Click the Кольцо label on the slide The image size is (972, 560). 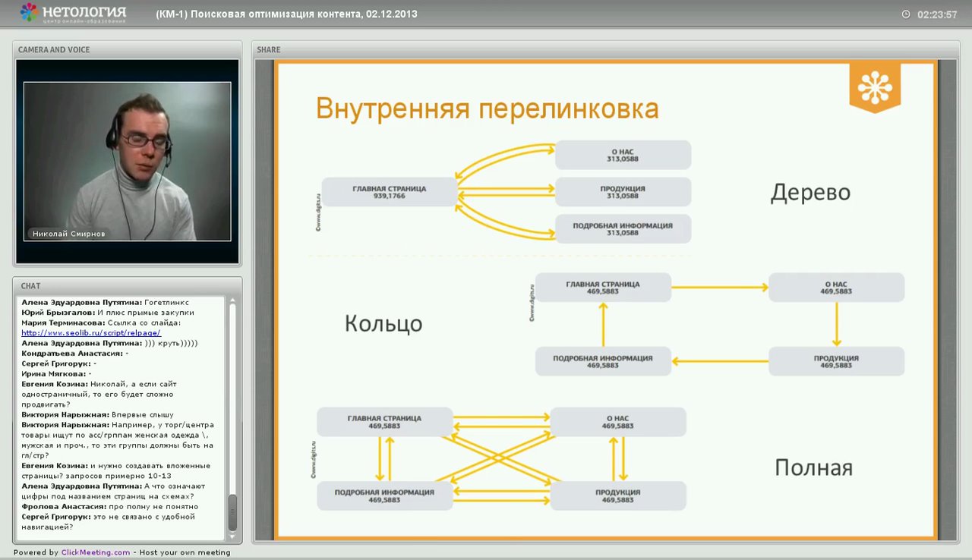pyautogui.click(x=383, y=323)
